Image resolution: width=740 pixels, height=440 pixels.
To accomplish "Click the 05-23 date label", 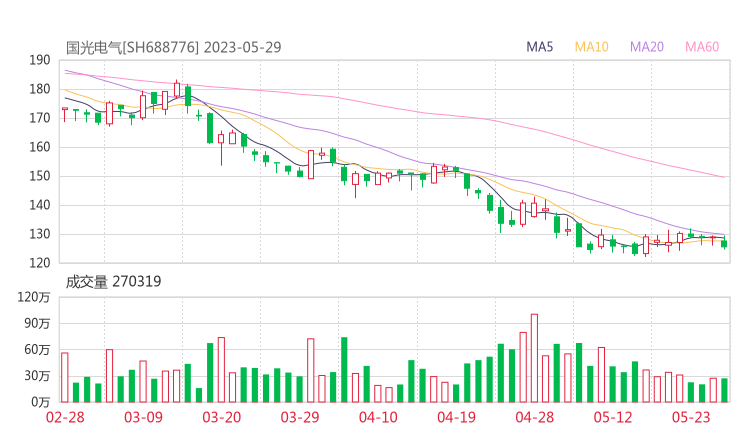I will pos(691,417).
